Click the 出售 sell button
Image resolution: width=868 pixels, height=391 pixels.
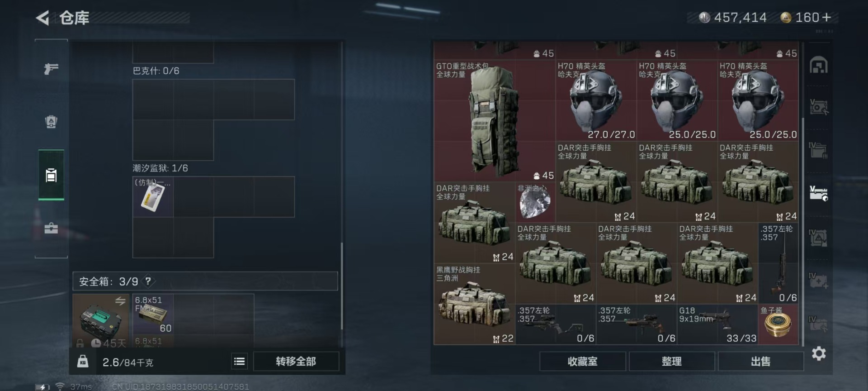pos(761,362)
